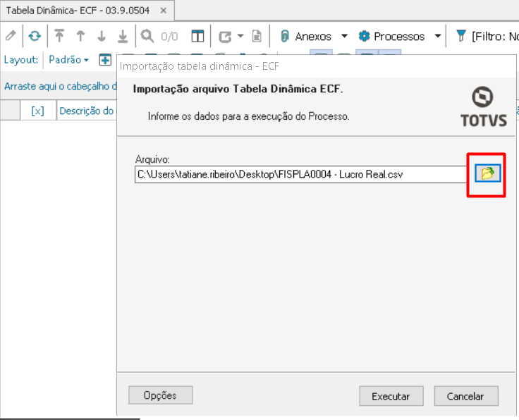This screenshot has height=420, width=519.
Task: Click the Filtro label text in toolbar
Action: tap(495, 36)
